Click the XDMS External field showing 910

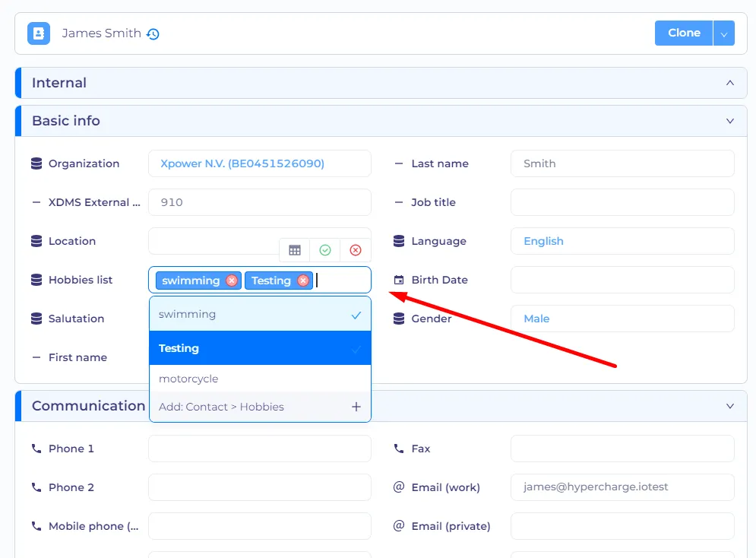(260, 202)
